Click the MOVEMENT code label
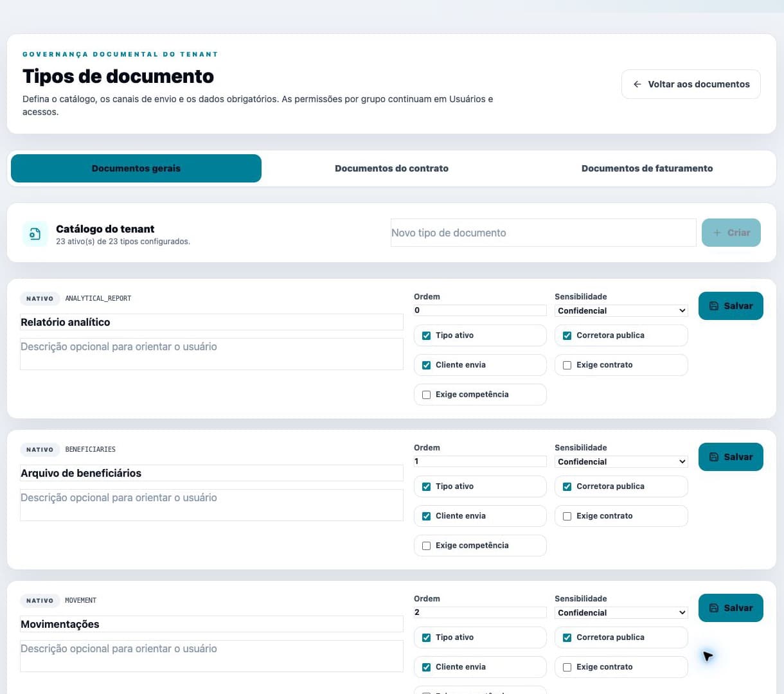This screenshot has width=784, height=694. coord(80,600)
